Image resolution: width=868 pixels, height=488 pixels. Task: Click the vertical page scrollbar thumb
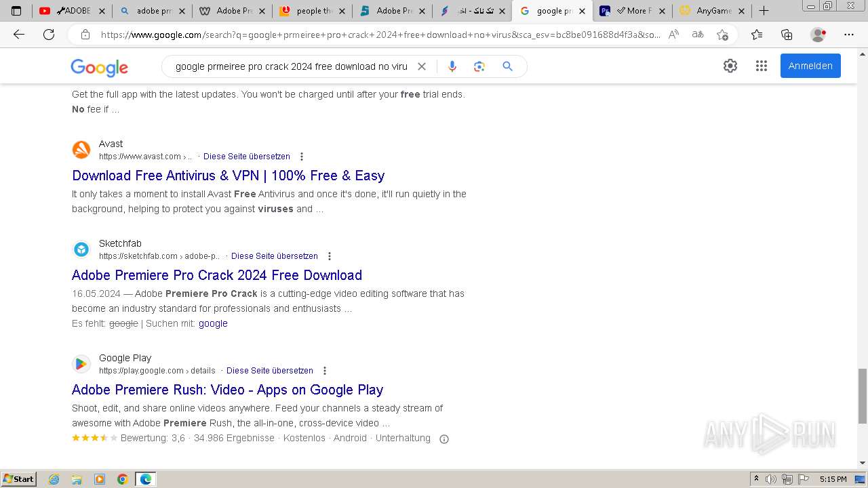862,396
